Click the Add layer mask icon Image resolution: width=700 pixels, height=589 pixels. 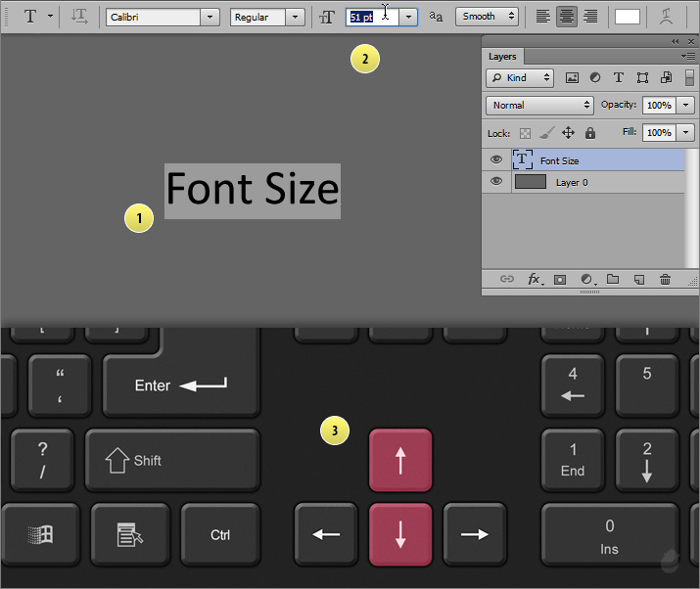561,279
